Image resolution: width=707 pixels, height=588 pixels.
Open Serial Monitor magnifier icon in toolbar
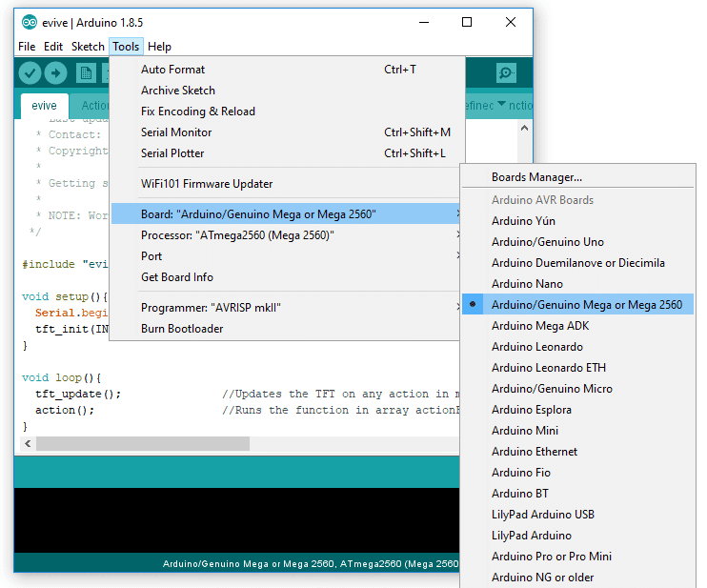[x=506, y=72]
